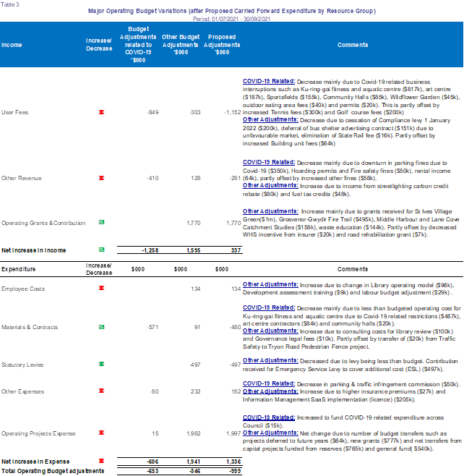The width and height of the screenshot is (464, 476).
Task: Click green icon in Statutory Levies row
Action: point(102,364)
